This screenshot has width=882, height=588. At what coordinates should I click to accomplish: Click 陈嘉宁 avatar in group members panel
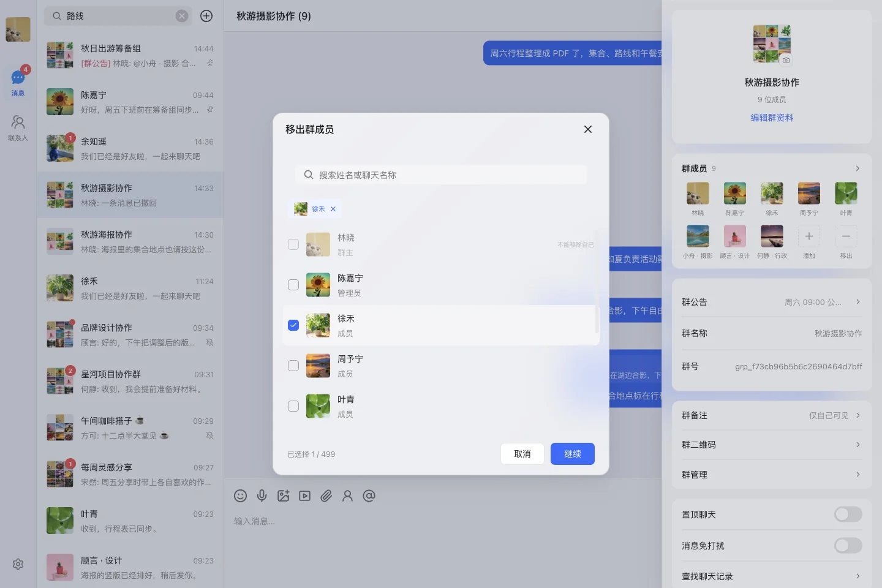point(735,193)
